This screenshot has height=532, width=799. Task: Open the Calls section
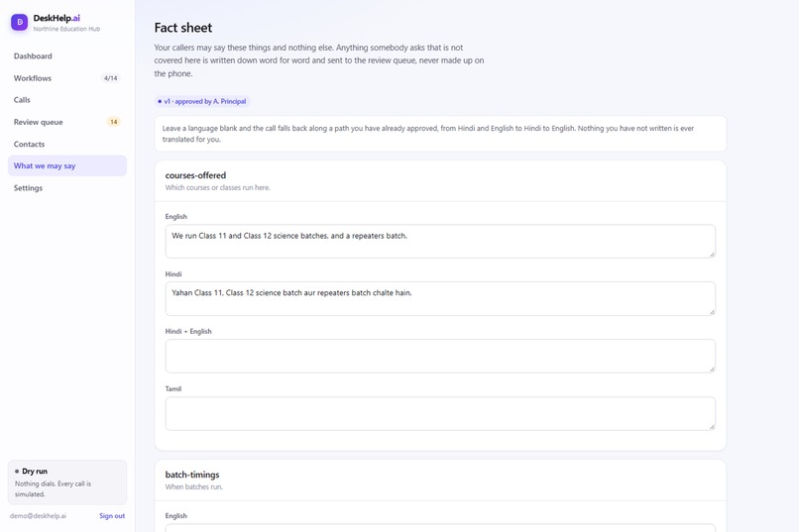point(67,100)
